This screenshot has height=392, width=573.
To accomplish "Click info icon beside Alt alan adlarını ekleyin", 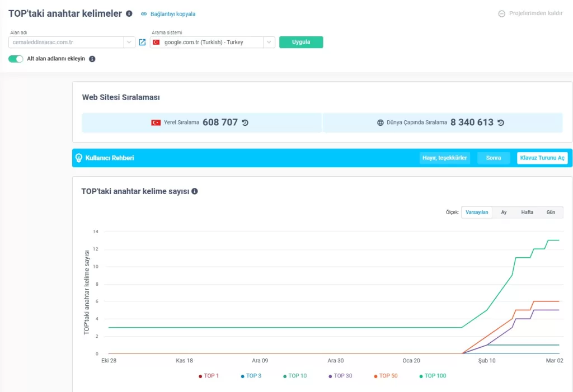I will [92, 59].
